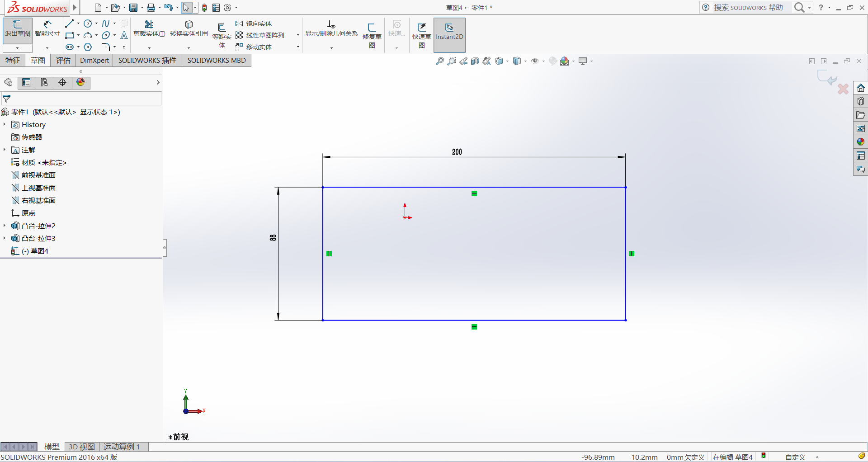Select the Straight Slot sketch tool
The image size is (868, 462).
point(69,47)
